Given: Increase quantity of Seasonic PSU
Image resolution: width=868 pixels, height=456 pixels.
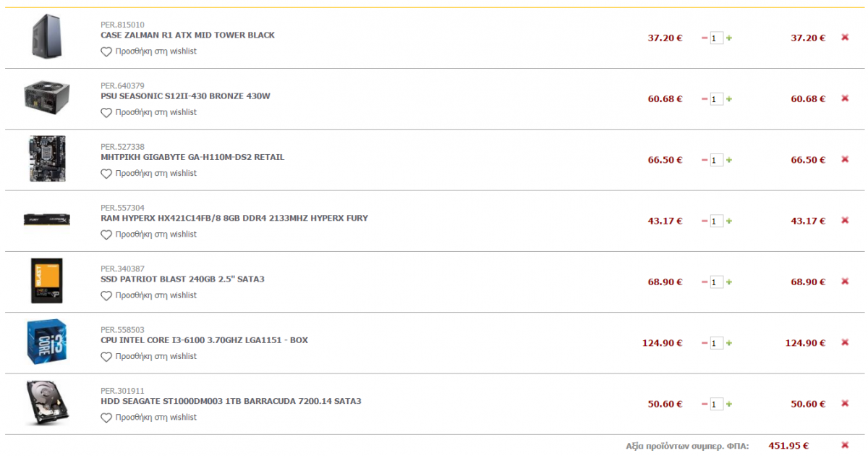Looking at the screenshot, I should tap(729, 99).
